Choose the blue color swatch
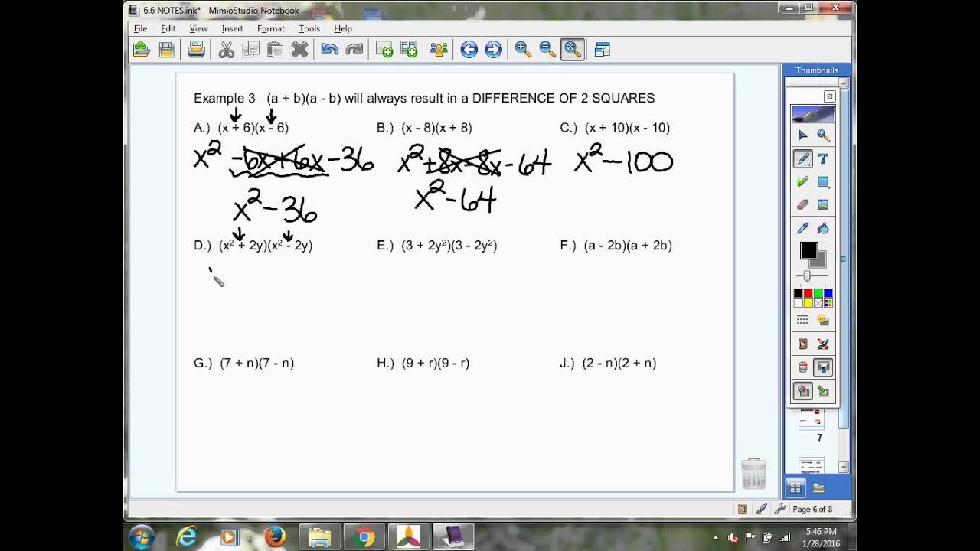This screenshot has height=551, width=980. 828,293
